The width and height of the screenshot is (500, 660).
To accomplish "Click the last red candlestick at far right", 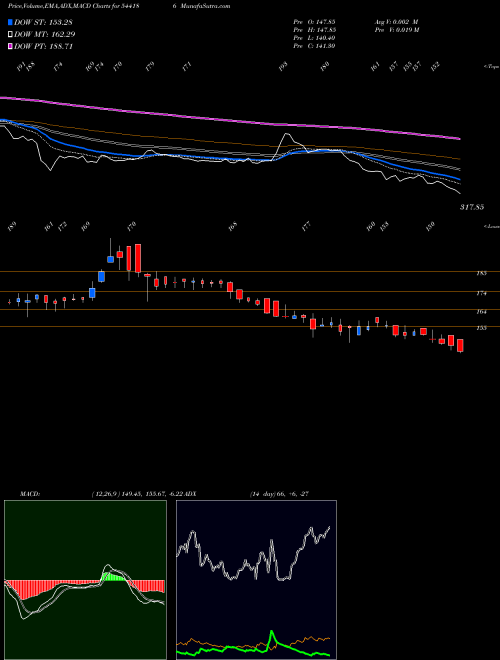I will pos(460,346).
